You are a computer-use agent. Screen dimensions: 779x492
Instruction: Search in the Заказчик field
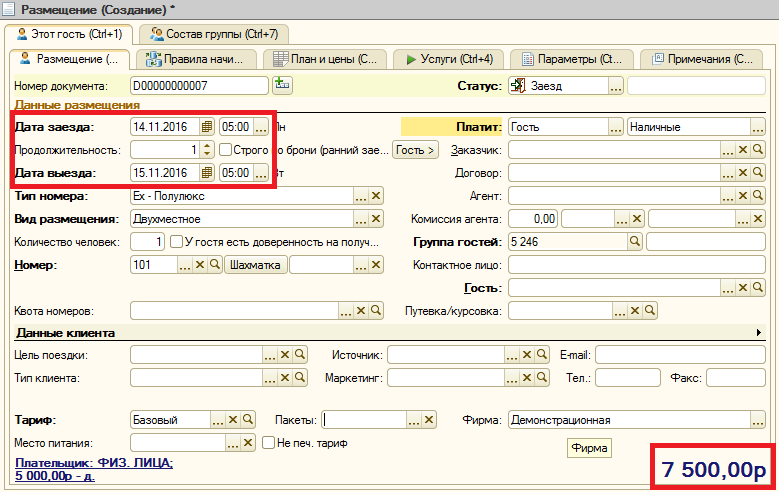click(x=758, y=150)
